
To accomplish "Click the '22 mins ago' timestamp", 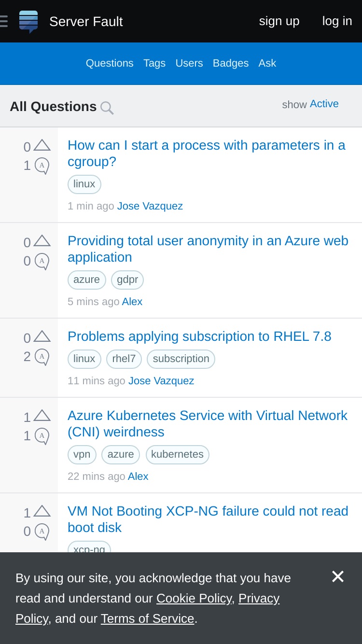I will click(x=97, y=476).
